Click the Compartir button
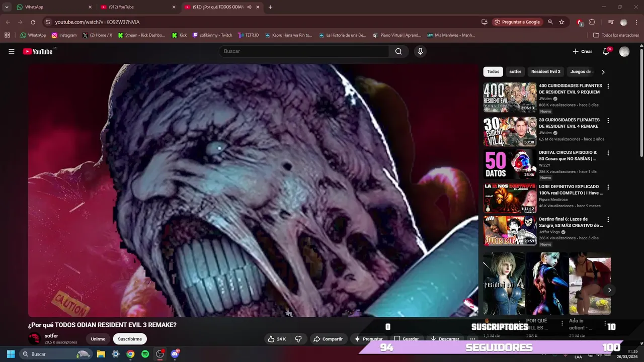Viewport: 644px width, 362px height. [328, 339]
